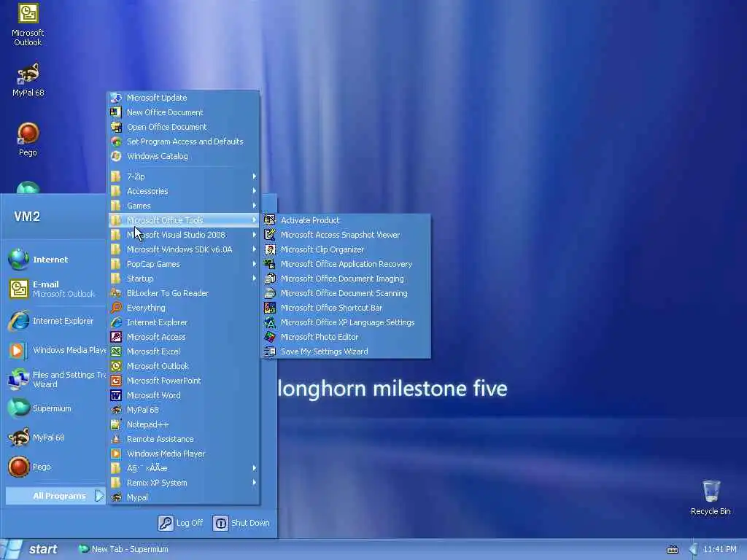Screen dimensions: 747x560
Task: Open the Recycle Bin on desktop
Action: [711, 497]
